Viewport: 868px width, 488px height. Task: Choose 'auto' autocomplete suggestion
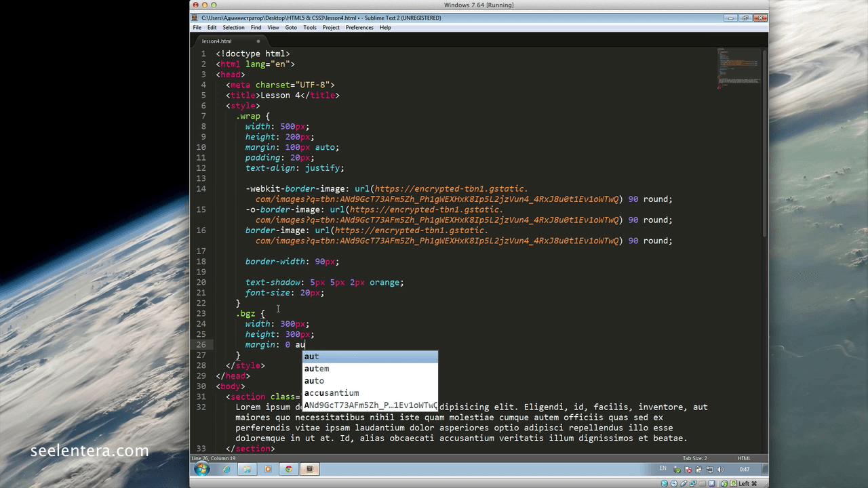click(x=370, y=381)
